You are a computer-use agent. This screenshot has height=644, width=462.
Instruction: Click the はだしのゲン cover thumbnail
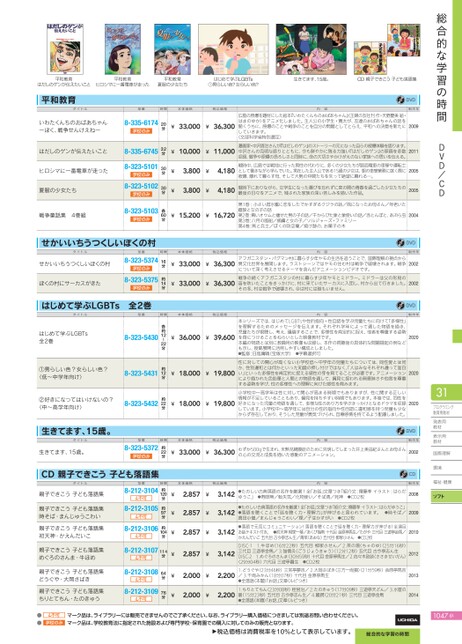tap(65, 49)
